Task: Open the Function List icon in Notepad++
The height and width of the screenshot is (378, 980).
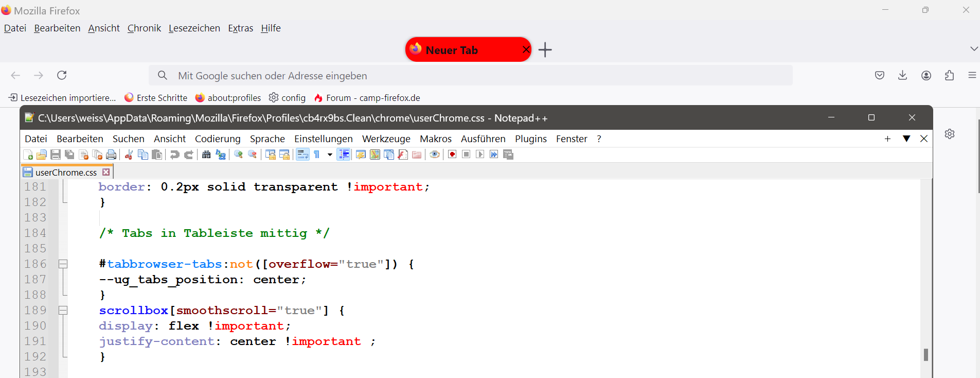Action: 403,154
